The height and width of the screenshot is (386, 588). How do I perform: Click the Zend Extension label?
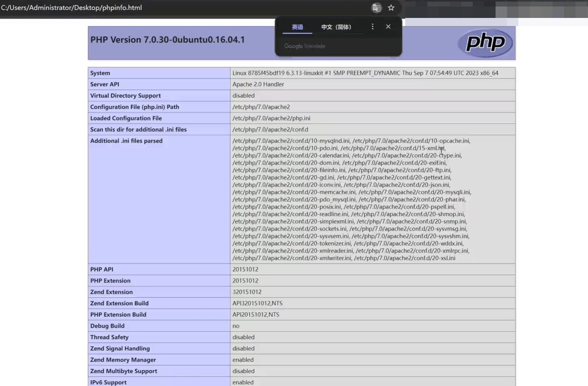[x=112, y=292]
